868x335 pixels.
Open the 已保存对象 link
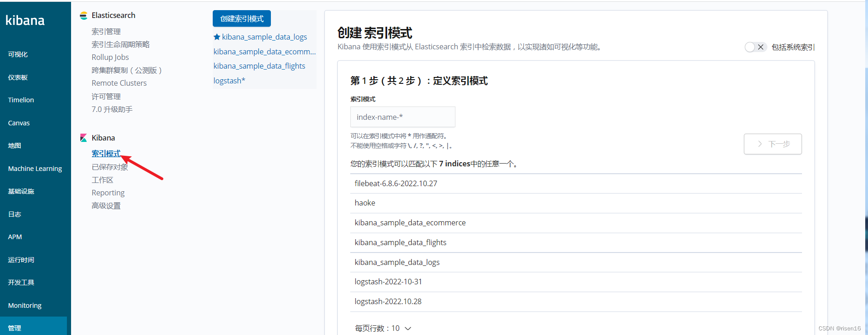pyautogui.click(x=110, y=167)
